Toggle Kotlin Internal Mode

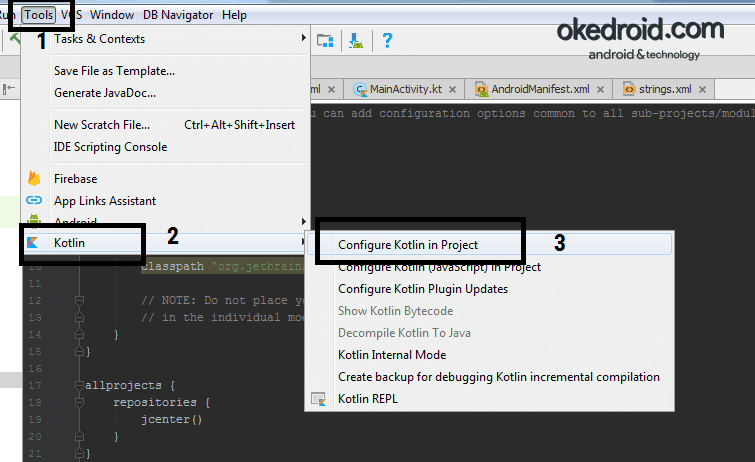(489, 355)
